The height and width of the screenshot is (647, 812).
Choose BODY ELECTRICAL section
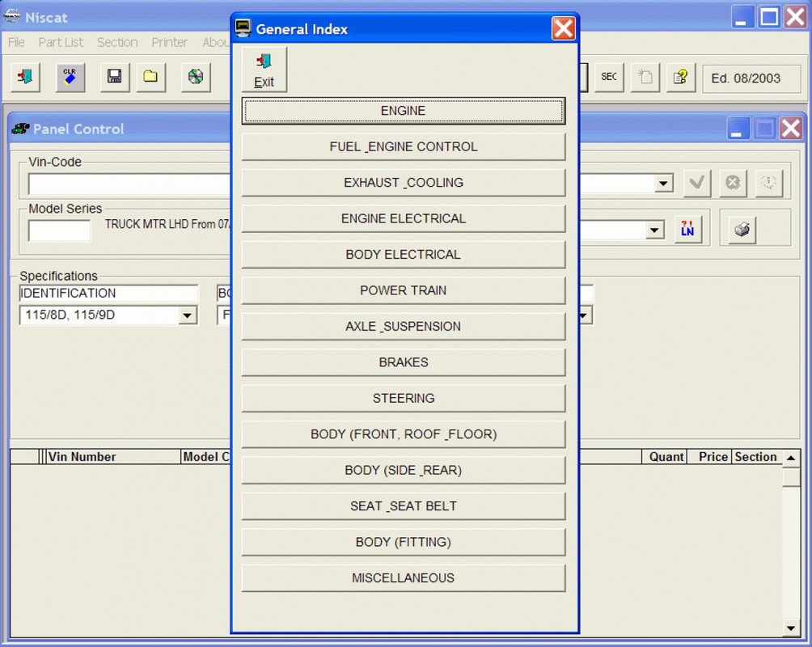[x=404, y=254]
